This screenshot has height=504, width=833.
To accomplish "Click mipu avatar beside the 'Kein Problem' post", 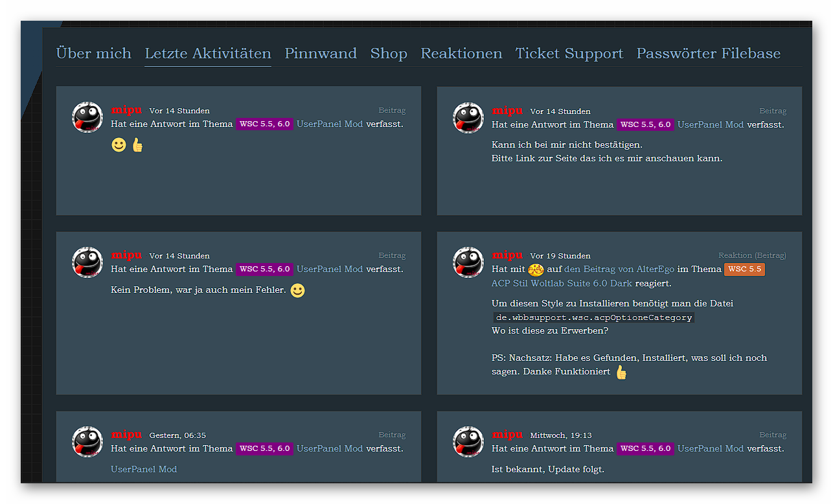I will [x=87, y=262].
